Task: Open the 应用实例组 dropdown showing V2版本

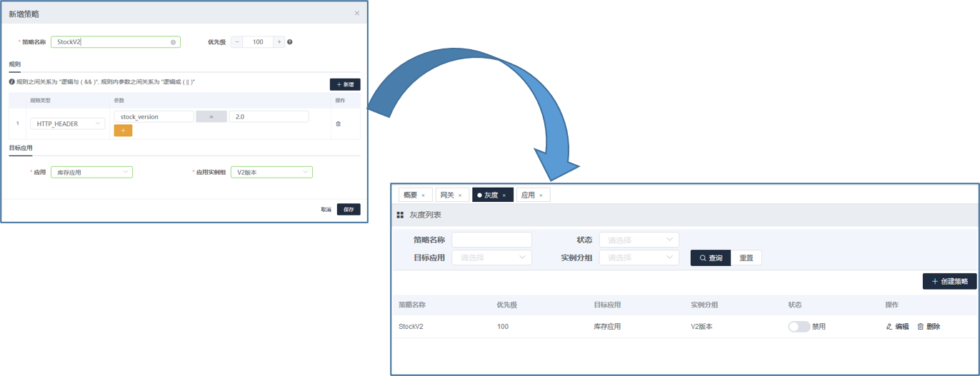Action: (271, 172)
